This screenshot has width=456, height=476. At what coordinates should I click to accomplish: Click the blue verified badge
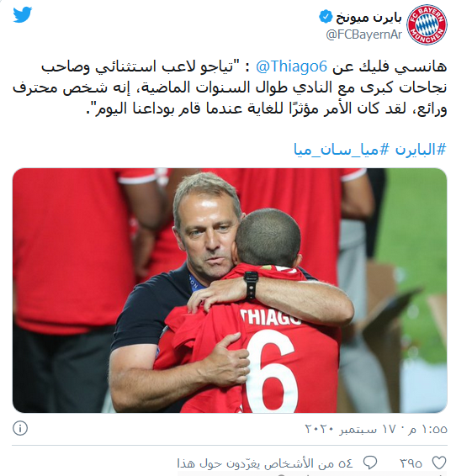coord(326,16)
